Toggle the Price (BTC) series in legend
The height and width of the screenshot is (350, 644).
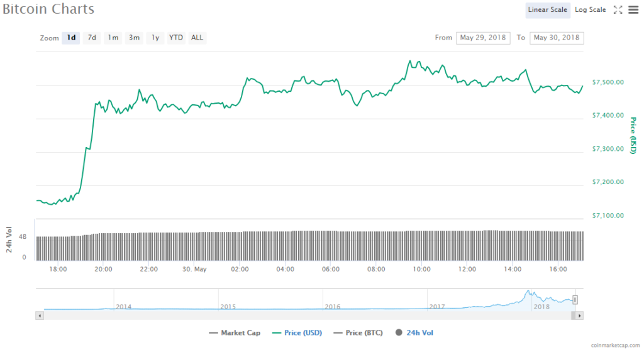coord(358,333)
